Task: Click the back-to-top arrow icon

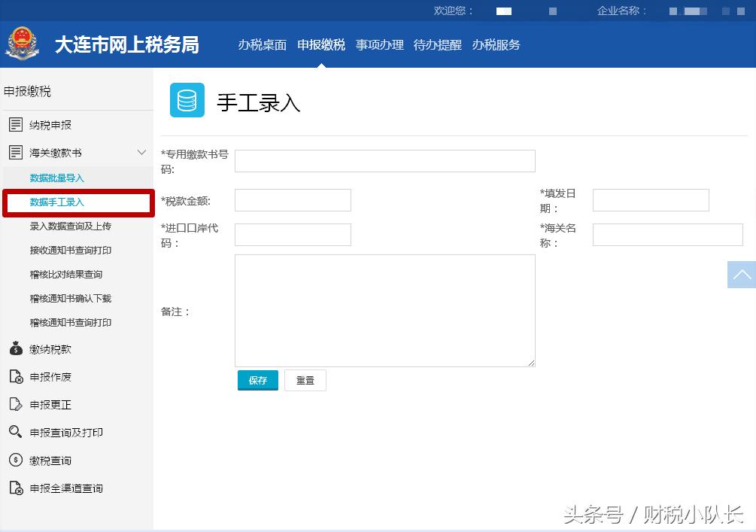Action: [742, 275]
